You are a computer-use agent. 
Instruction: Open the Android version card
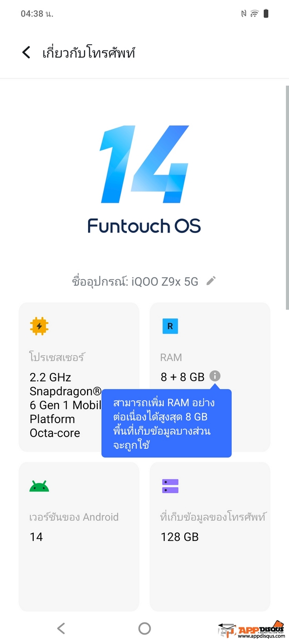[x=79, y=536]
